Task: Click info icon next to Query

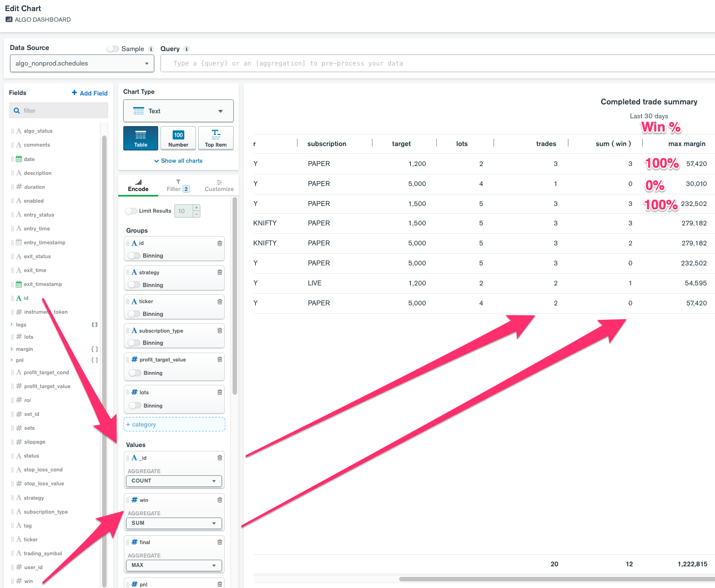Action: pos(187,49)
